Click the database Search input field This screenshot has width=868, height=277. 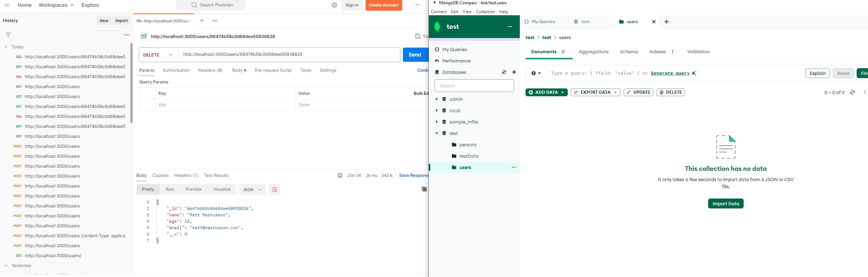point(474,86)
